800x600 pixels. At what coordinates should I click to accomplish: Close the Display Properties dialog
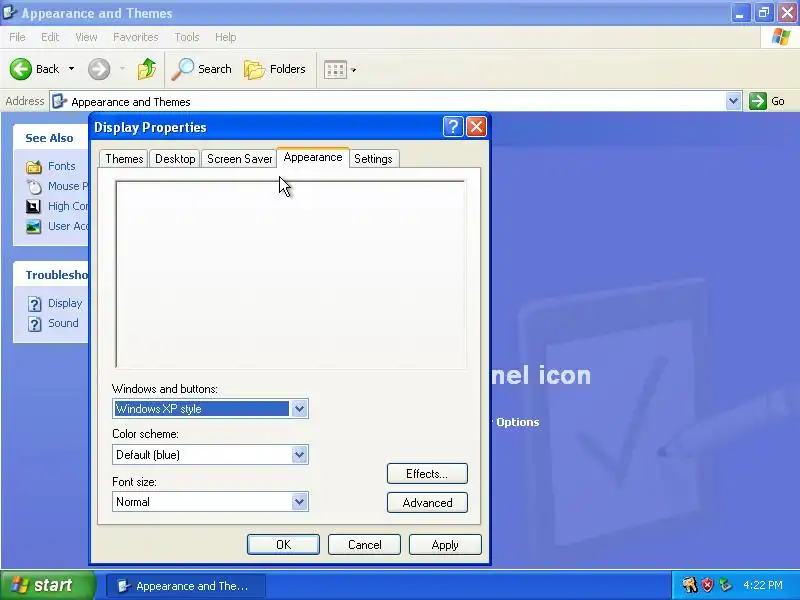click(476, 127)
